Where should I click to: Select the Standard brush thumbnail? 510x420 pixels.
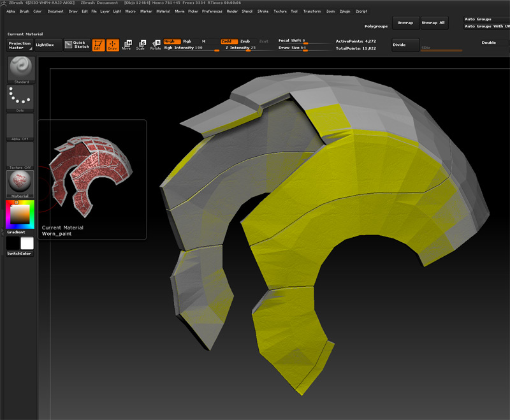tap(21, 69)
